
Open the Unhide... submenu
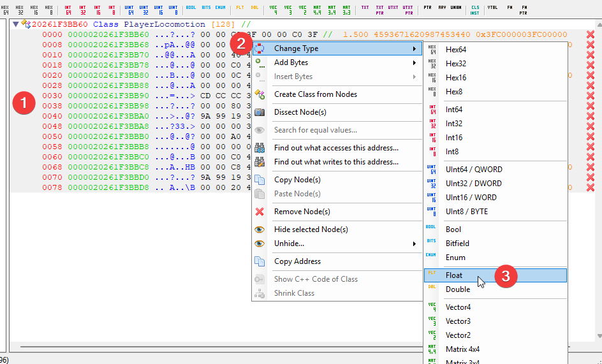click(x=337, y=244)
